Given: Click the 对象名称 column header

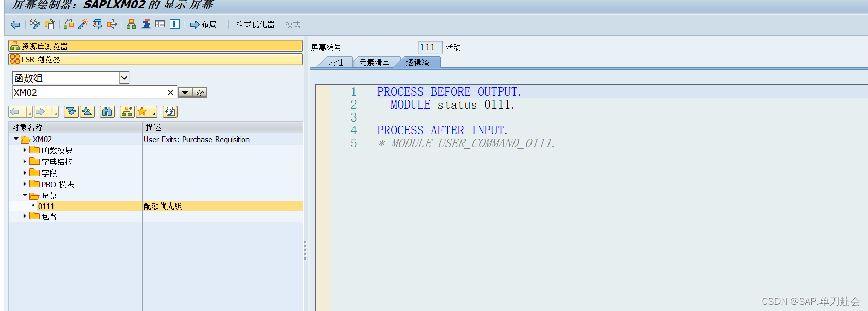Looking at the screenshot, I should (x=76, y=127).
